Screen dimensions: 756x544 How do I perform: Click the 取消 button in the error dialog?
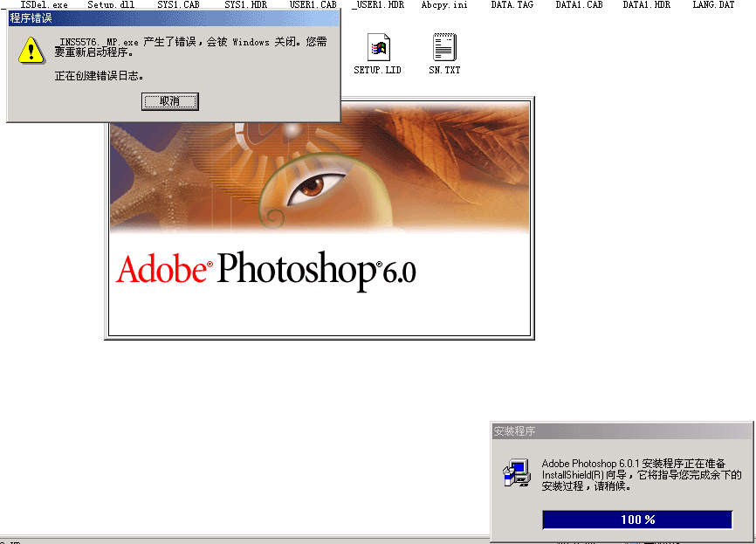[x=169, y=101]
